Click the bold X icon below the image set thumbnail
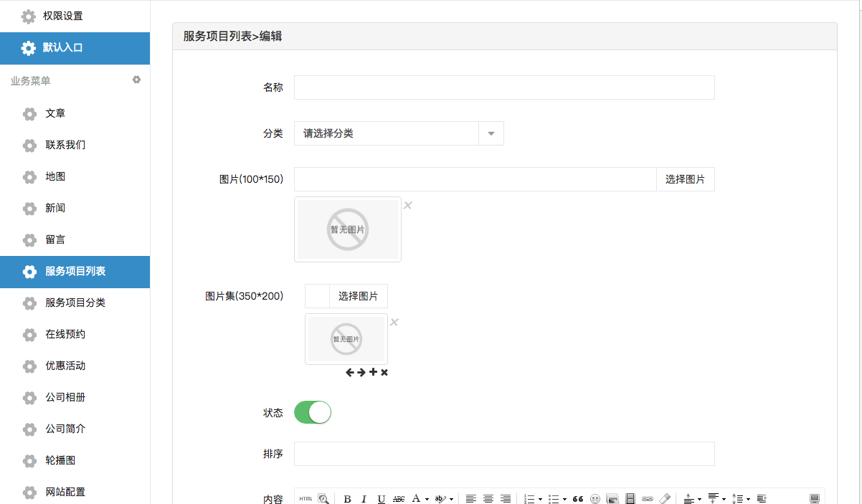The width and height of the screenshot is (862, 504). pyautogui.click(x=384, y=372)
